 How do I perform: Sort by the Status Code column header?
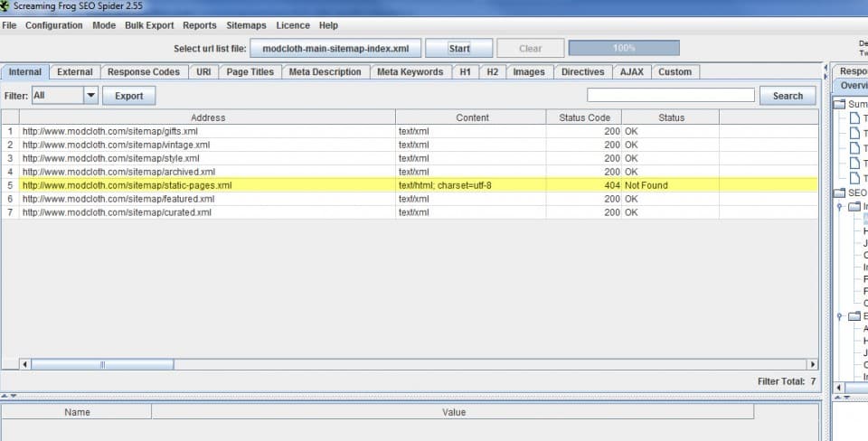(x=584, y=117)
